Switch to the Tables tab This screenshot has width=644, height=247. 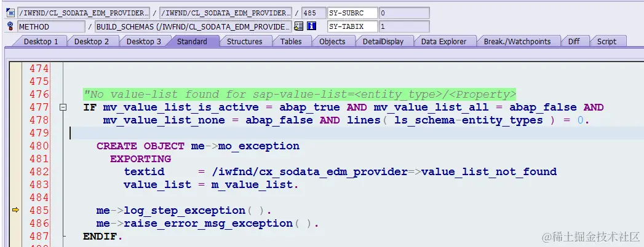pyautogui.click(x=291, y=41)
